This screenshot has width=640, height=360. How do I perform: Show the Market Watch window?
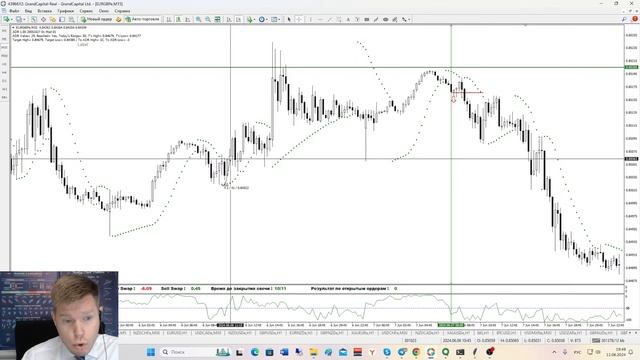click(x=34, y=19)
